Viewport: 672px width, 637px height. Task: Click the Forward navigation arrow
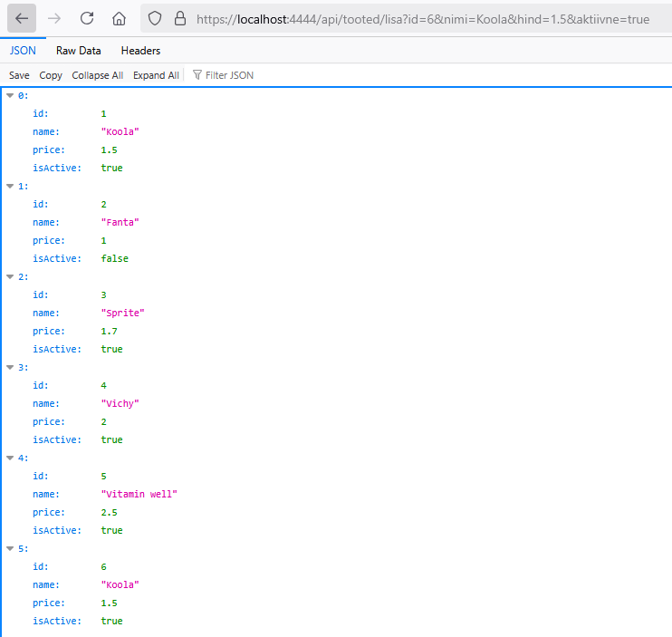tap(54, 18)
